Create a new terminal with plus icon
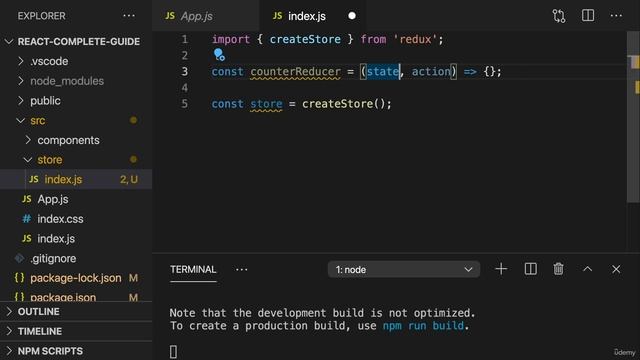The width and height of the screenshot is (640, 360). (x=501, y=269)
